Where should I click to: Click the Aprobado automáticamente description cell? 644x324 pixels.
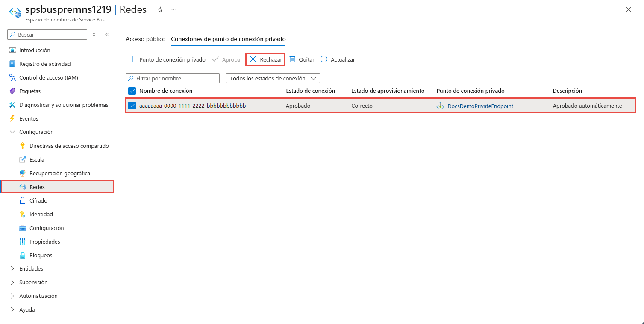click(x=587, y=106)
